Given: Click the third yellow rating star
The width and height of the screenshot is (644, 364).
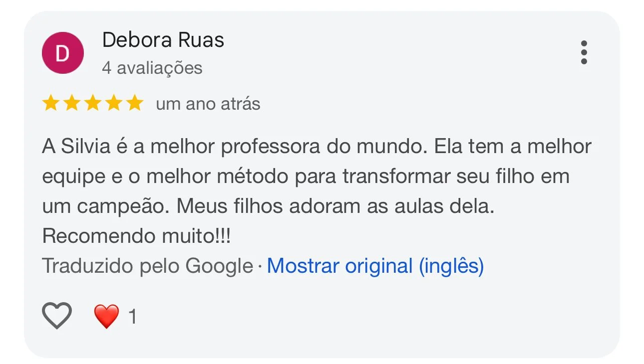Looking at the screenshot, I should 92,104.
